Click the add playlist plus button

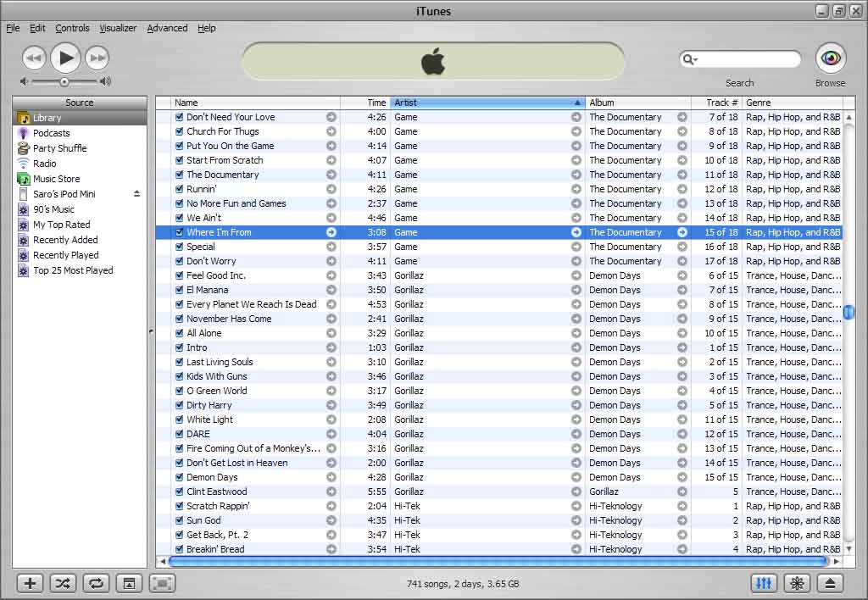tap(30, 583)
